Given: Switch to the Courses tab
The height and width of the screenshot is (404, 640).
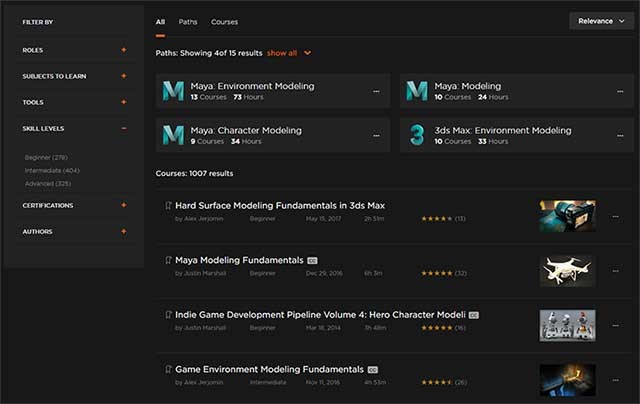Looking at the screenshot, I should pos(224,21).
